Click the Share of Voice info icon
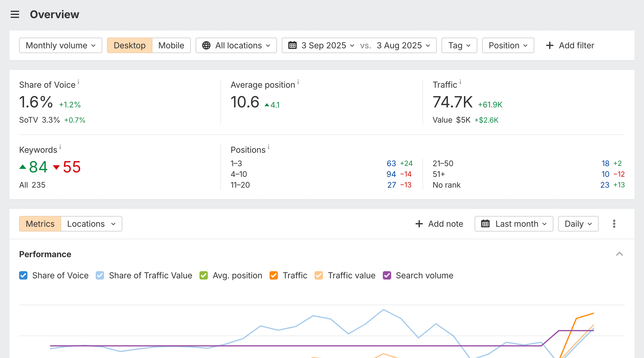This screenshot has height=358, width=644. point(78,82)
